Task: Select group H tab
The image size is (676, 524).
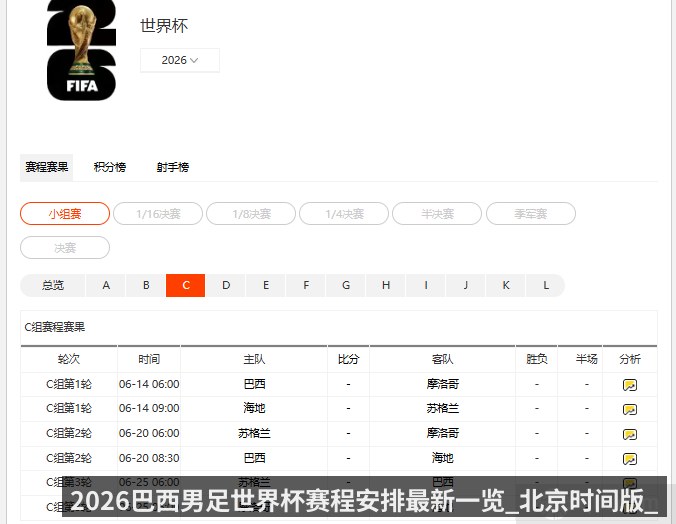Action: pyautogui.click(x=386, y=286)
